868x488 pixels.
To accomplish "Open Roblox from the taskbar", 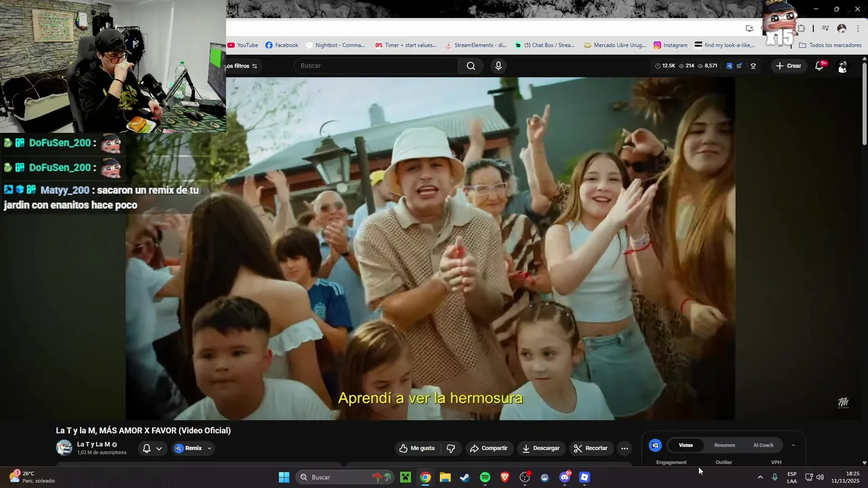I will pyautogui.click(x=585, y=477).
